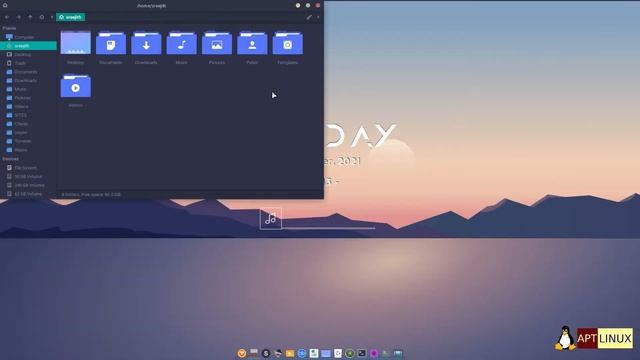Open the yellow folder icon in the dock
Viewport: 640px width, 360px height.
[290, 353]
